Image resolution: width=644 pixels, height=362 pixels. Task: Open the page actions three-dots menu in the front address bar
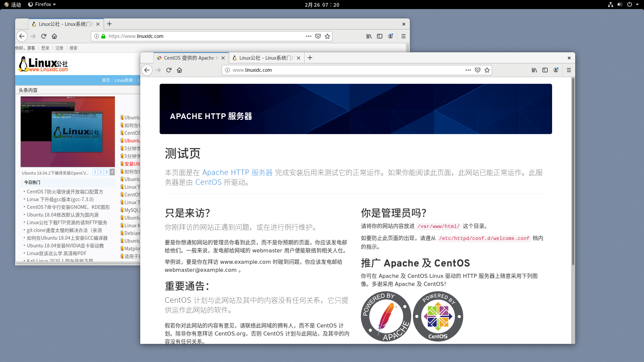point(468,70)
